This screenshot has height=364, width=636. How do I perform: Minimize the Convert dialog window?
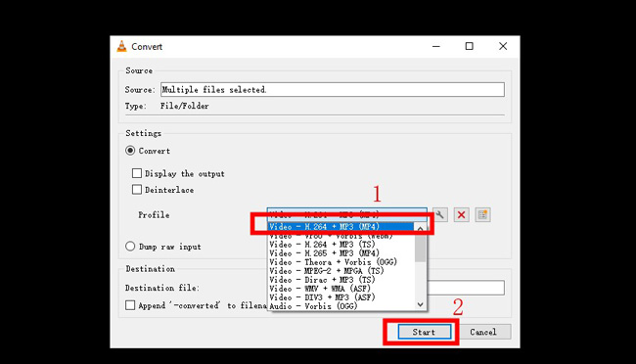click(x=436, y=46)
